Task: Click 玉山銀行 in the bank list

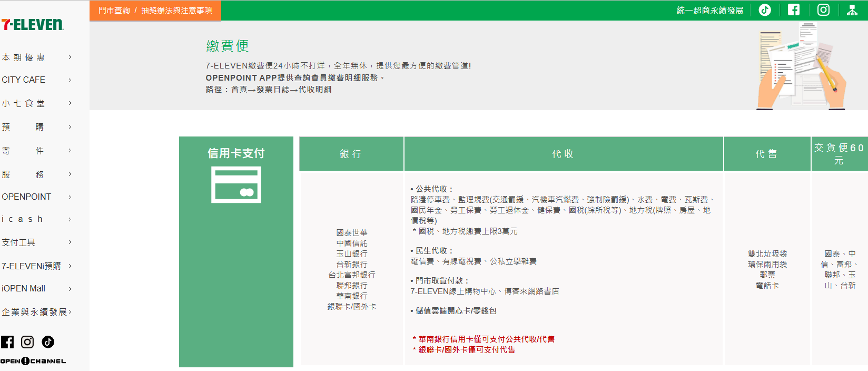Action: pyautogui.click(x=352, y=253)
